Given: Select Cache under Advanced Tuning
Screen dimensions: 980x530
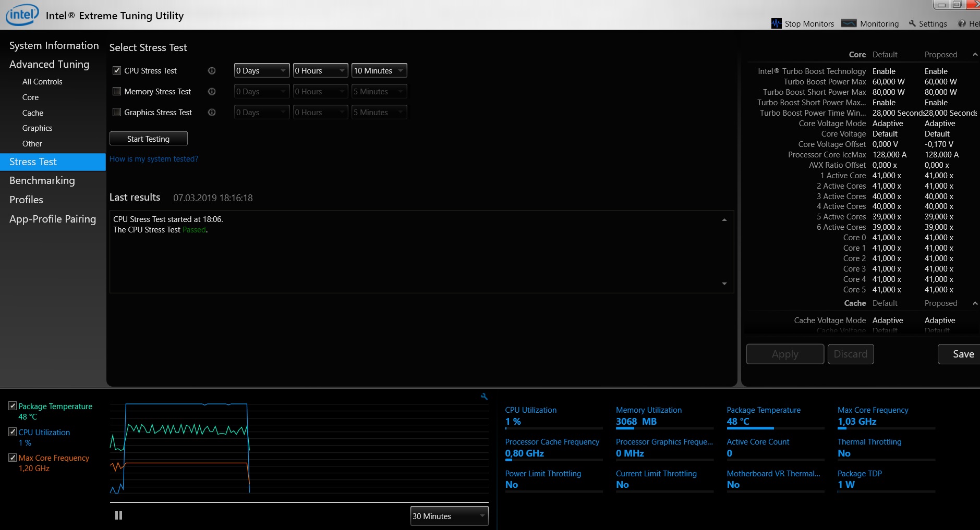Looking at the screenshot, I should pyautogui.click(x=33, y=113).
